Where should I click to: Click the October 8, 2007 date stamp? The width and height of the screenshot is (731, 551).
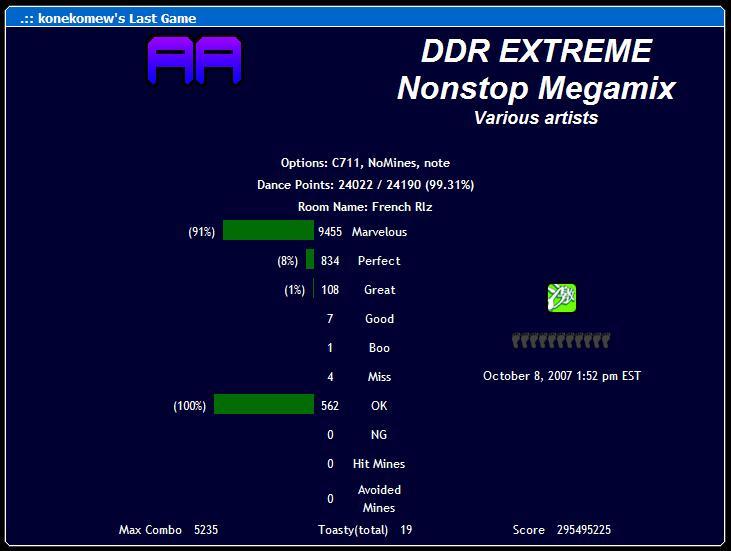pos(561,376)
